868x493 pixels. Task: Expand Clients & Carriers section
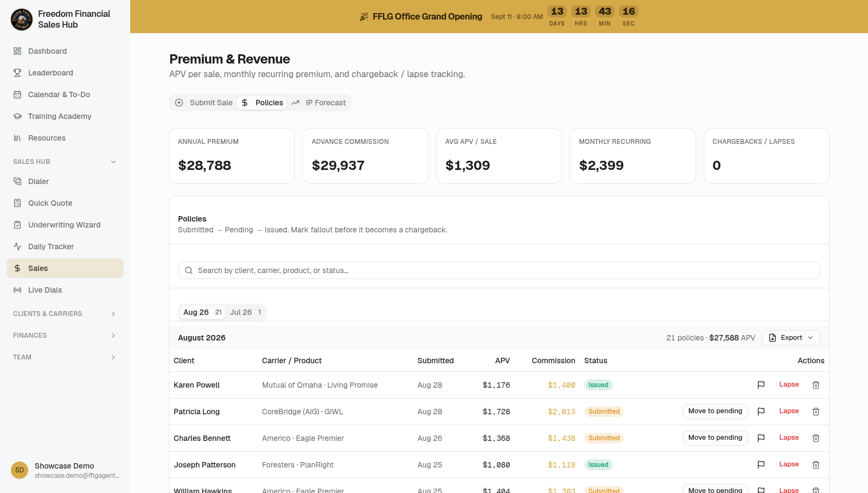click(65, 314)
